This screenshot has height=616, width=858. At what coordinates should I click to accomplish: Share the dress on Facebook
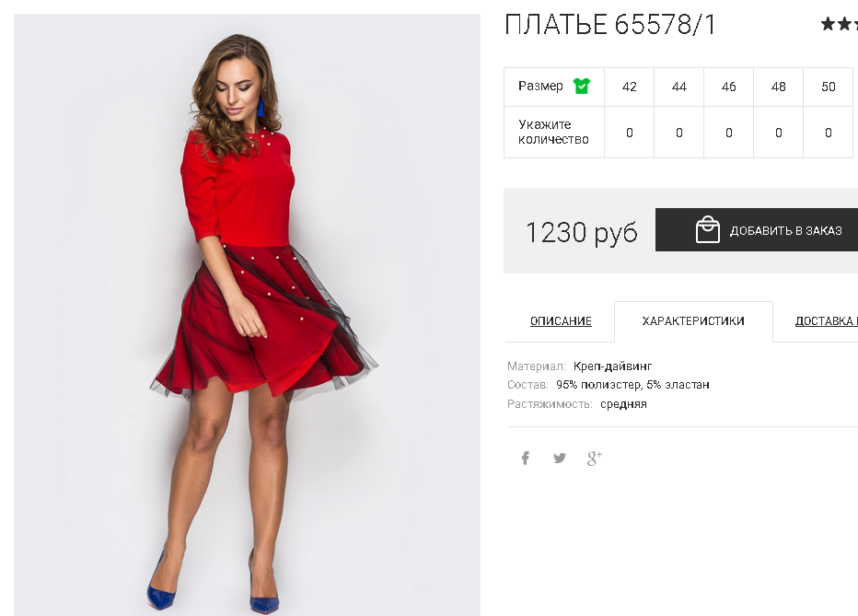pyautogui.click(x=526, y=458)
